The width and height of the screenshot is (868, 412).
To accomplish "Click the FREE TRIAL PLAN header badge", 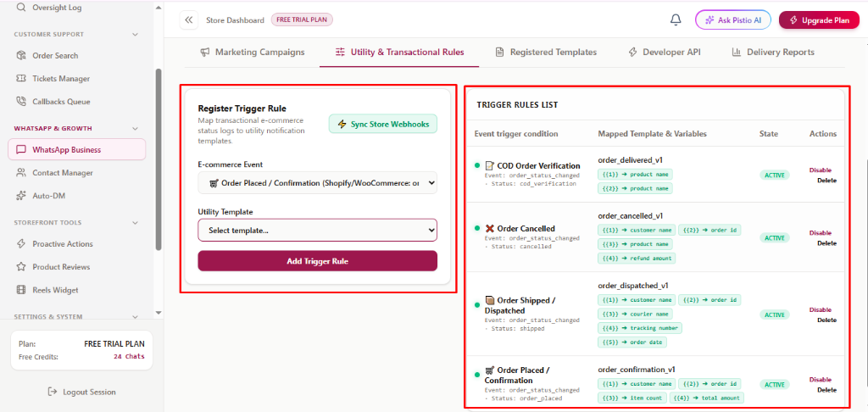I will [302, 20].
